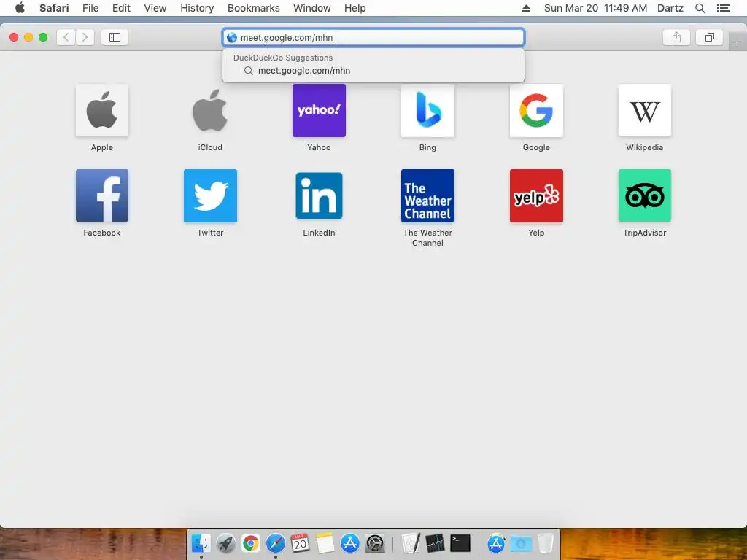747x560 pixels.
Task: Open the Bookmarks menu
Action: (x=253, y=8)
